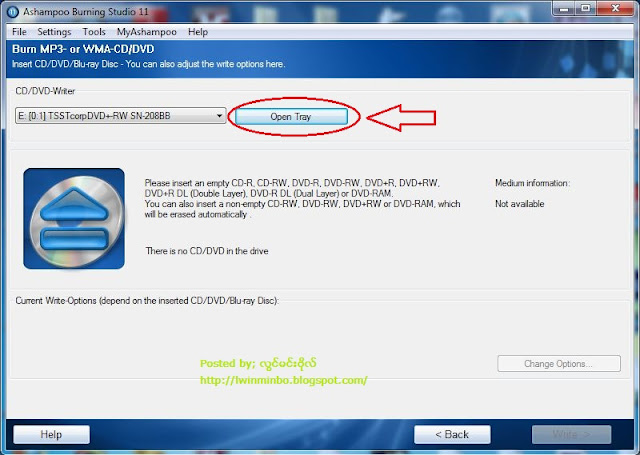Click the Ashampoo app icon in title bar

[x=13, y=12]
